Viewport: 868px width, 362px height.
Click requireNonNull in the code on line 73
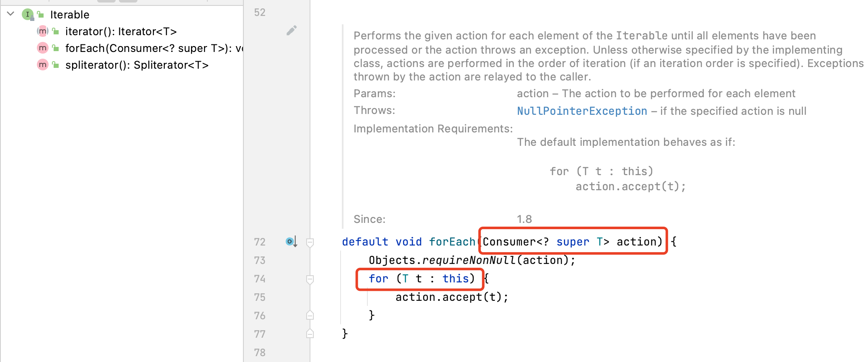click(469, 261)
